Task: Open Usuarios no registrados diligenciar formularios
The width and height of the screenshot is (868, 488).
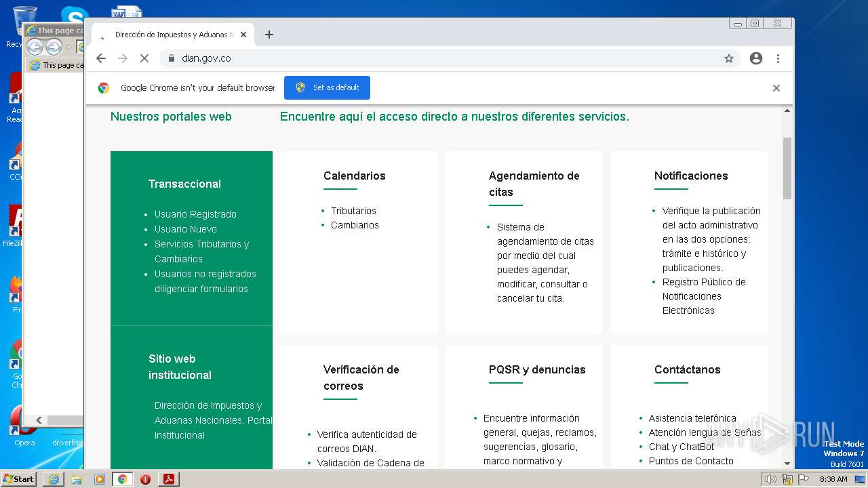Action: 205,281
